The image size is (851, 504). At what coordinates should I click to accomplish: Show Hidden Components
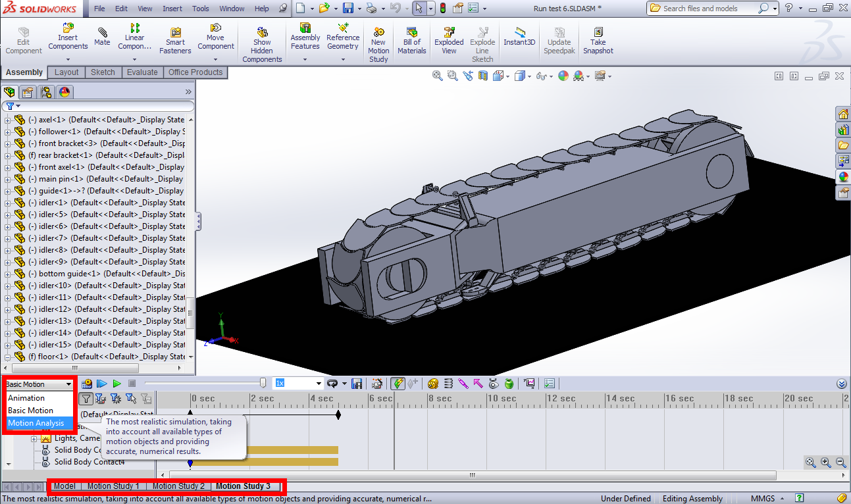coord(262,45)
